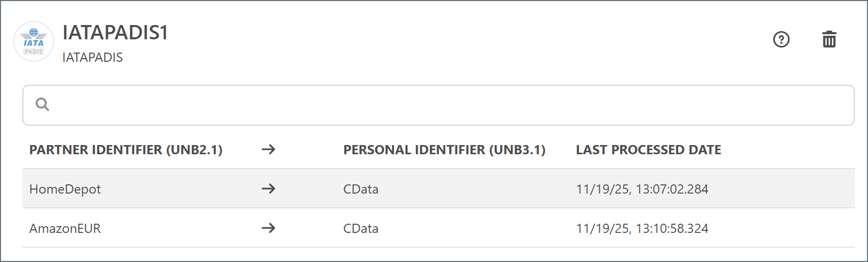Image resolution: width=868 pixels, height=262 pixels.
Task: Click the arrow icon in the HomeDepot row
Action: [x=268, y=189]
